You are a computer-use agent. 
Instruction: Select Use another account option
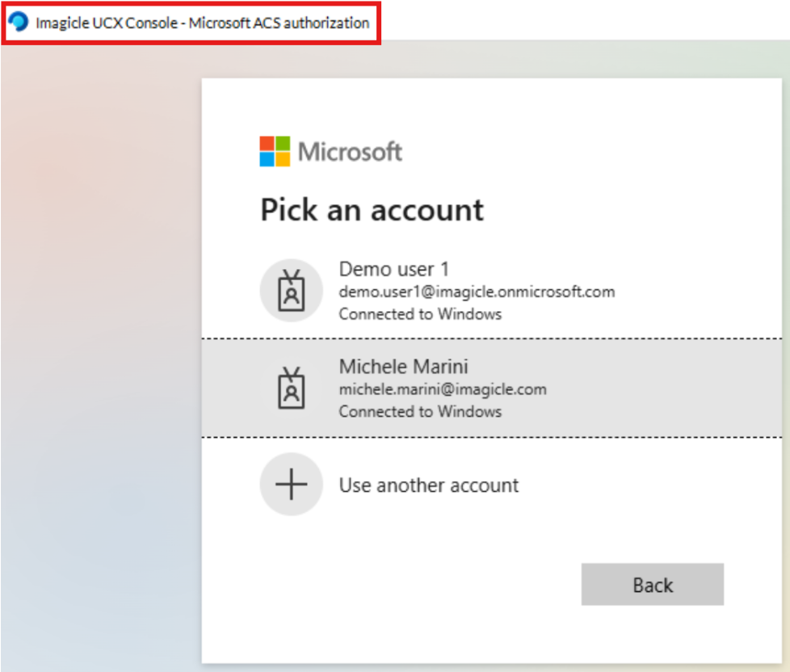click(428, 485)
